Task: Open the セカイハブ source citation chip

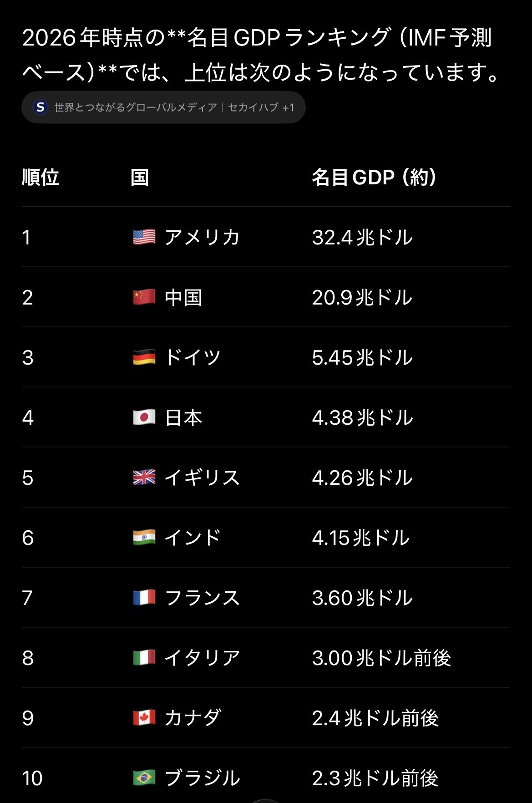Action: click(x=163, y=107)
